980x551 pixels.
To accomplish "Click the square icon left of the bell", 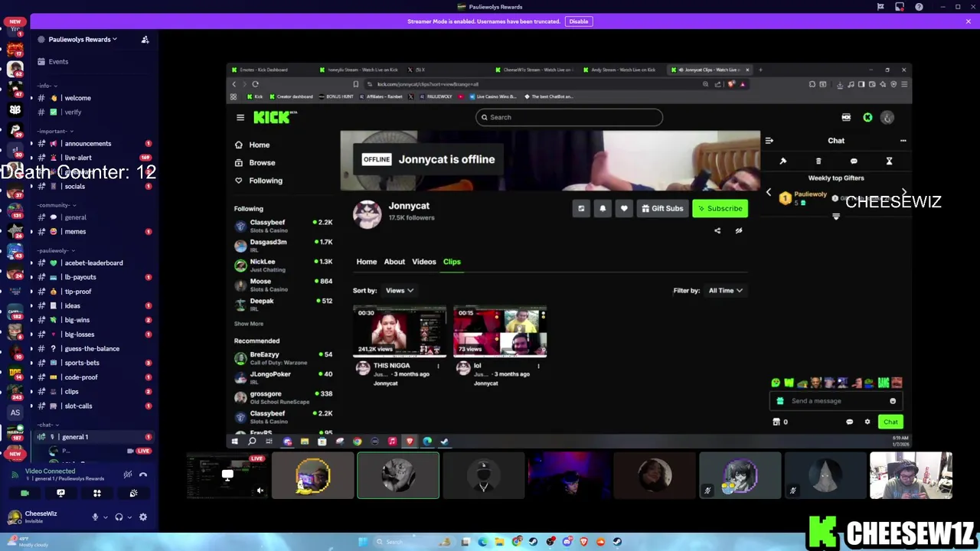I will [x=581, y=208].
